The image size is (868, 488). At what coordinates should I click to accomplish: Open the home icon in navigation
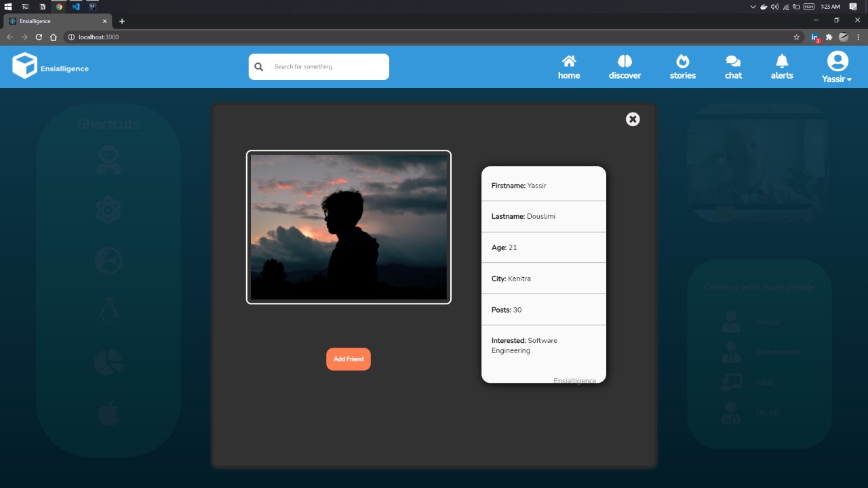pos(569,64)
